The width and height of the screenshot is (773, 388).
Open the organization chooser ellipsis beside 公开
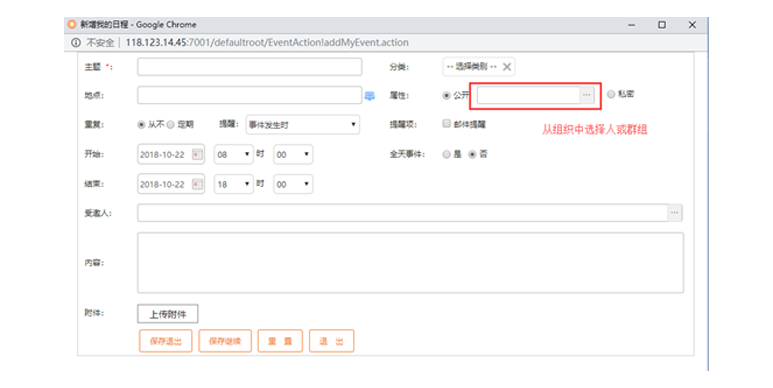click(x=586, y=95)
